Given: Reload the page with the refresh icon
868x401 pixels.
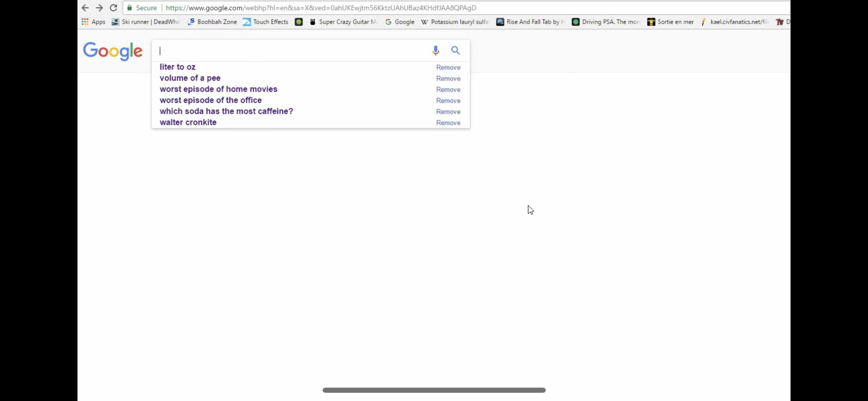Looking at the screenshot, I should tap(113, 8).
